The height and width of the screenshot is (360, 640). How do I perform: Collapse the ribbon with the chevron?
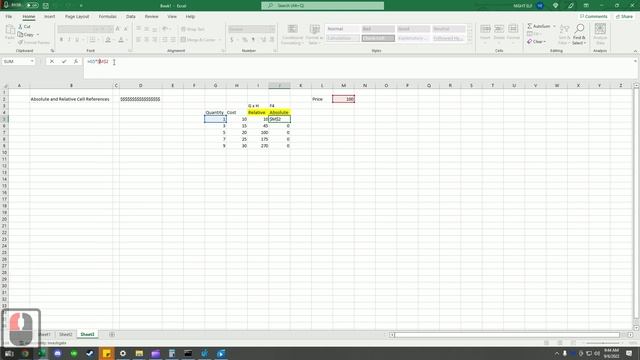(635, 51)
